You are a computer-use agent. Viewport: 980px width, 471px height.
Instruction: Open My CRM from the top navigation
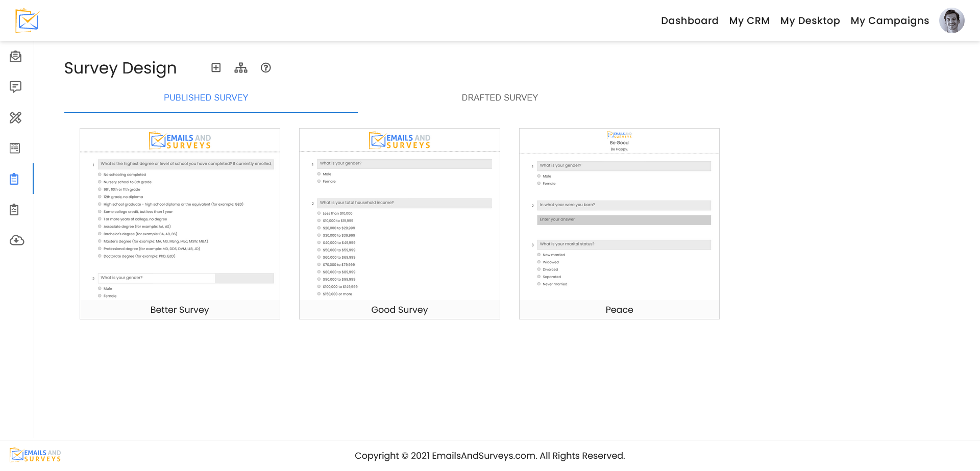click(749, 21)
